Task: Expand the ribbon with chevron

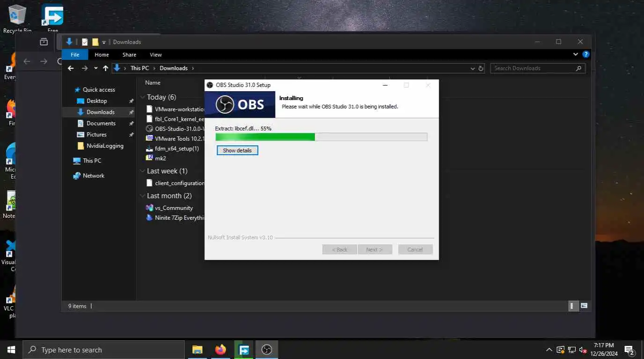Action: [576, 54]
